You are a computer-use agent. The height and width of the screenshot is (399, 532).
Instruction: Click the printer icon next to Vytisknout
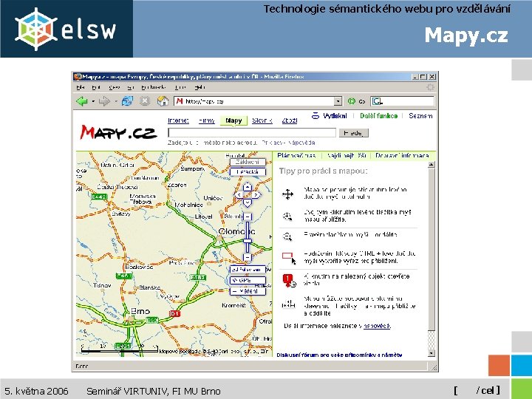point(316,116)
